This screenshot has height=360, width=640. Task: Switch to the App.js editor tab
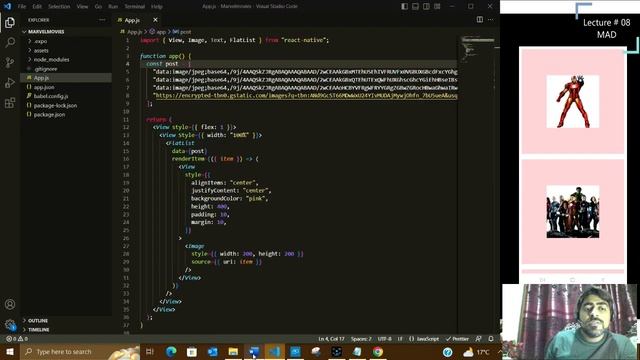point(132,20)
